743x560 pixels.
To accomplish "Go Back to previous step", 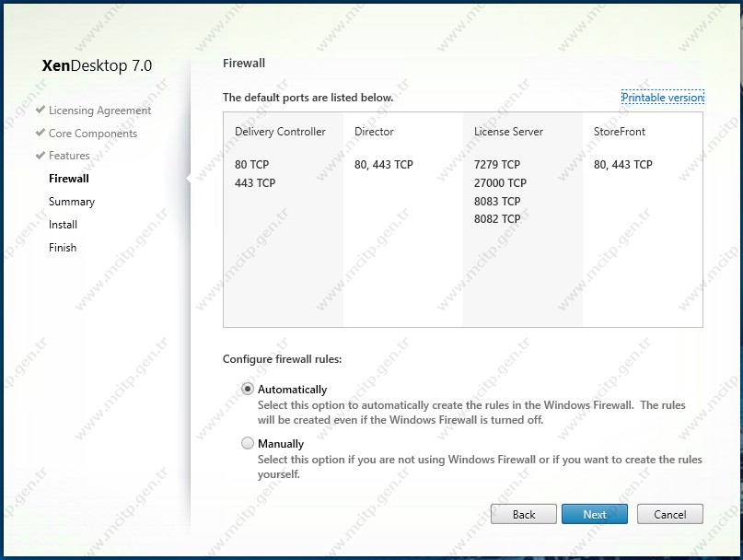I will click(x=524, y=514).
